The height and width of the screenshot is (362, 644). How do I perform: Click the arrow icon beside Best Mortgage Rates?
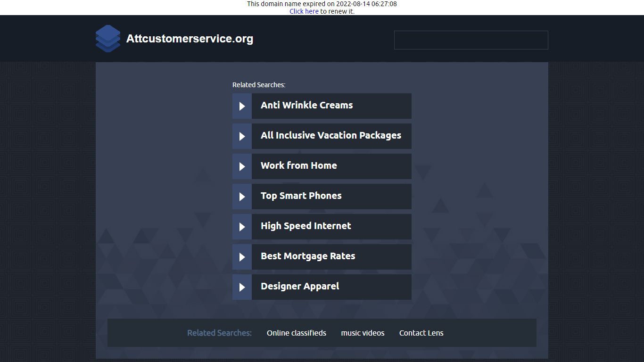(x=242, y=257)
